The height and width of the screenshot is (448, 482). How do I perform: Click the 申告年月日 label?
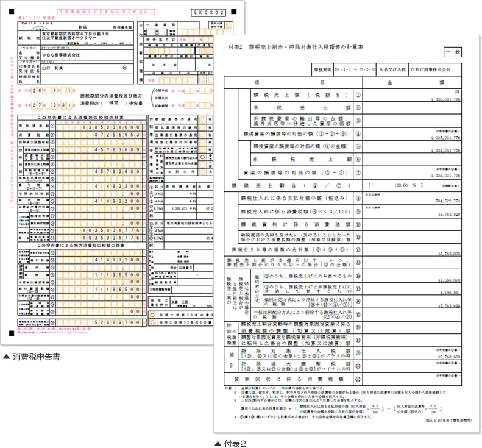click(x=160, y=40)
